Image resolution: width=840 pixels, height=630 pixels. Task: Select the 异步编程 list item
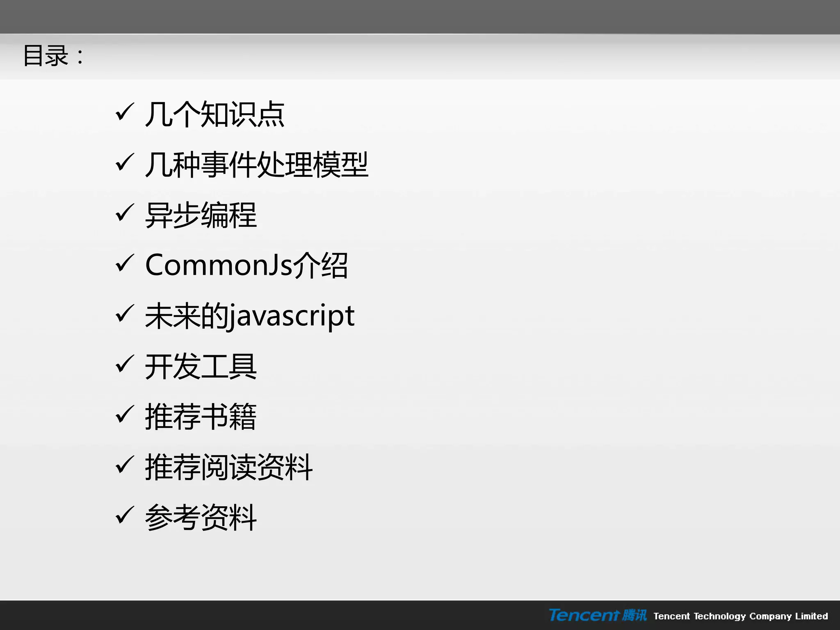pos(201,215)
